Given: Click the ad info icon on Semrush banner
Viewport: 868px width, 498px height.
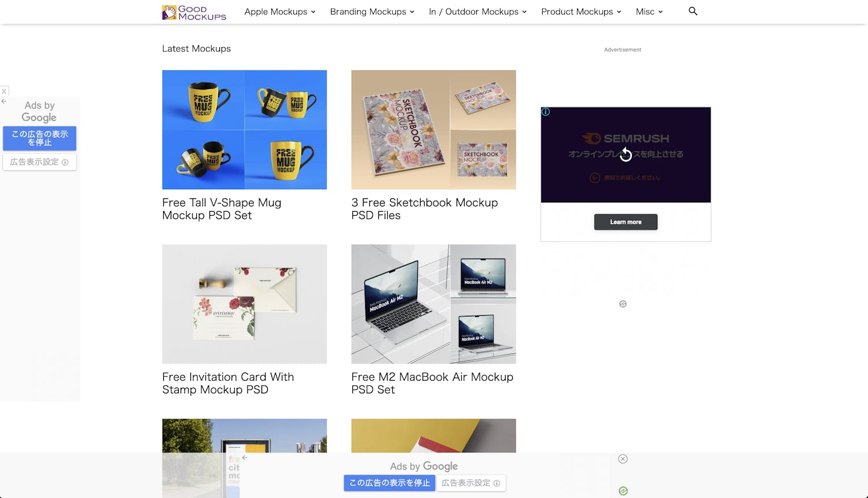Looking at the screenshot, I should [x=546, y=112].
